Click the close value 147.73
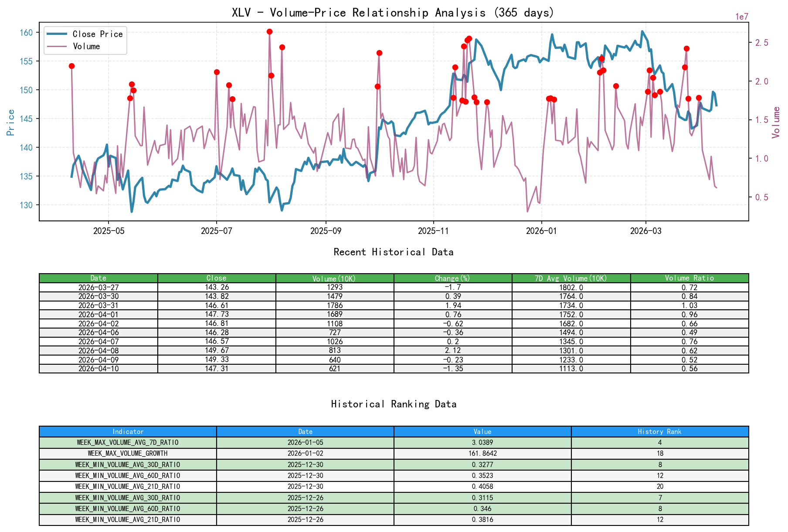The width and height of the screenshot is (788, 532). tap(217, 315)
